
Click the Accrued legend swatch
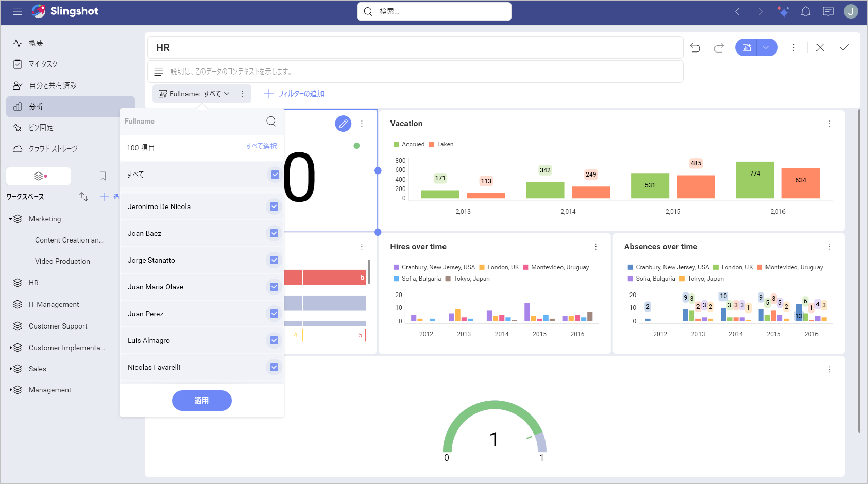click(x=396, y=144)
